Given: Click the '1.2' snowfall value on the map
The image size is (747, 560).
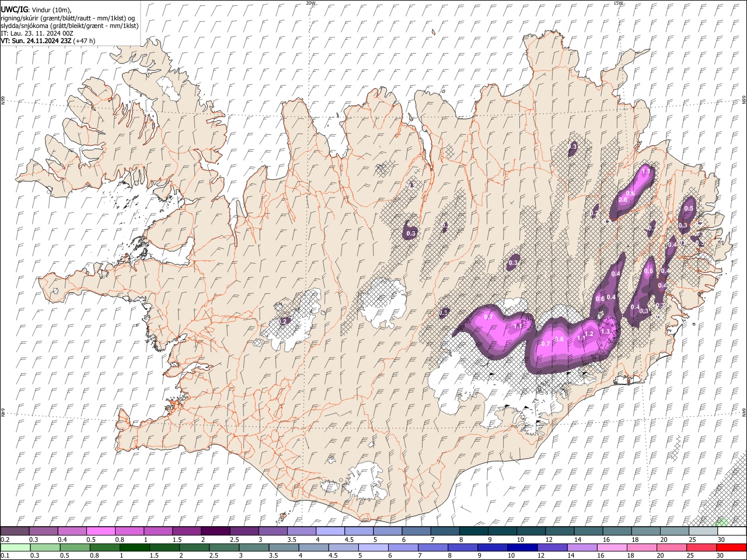Looking at the screenshot, I should click(x=588, y=334).
